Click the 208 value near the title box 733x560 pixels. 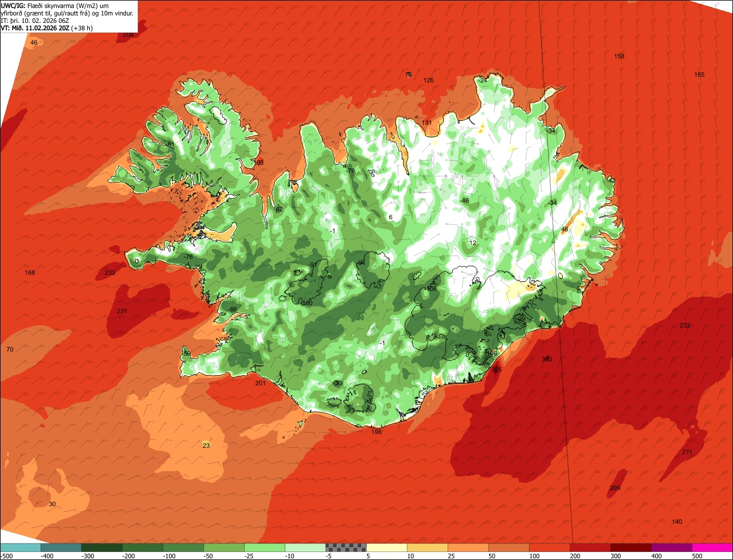[x=128, y=34]
